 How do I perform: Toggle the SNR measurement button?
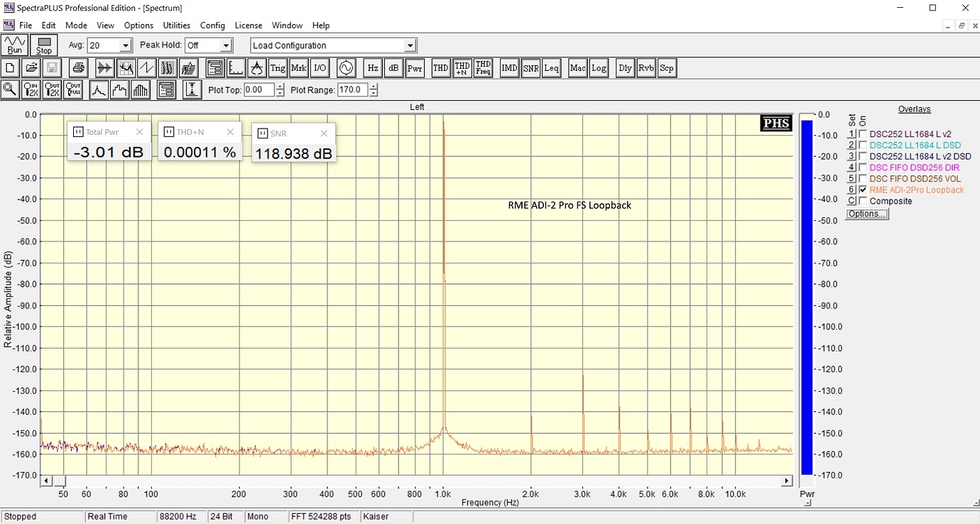pos(530,68)
